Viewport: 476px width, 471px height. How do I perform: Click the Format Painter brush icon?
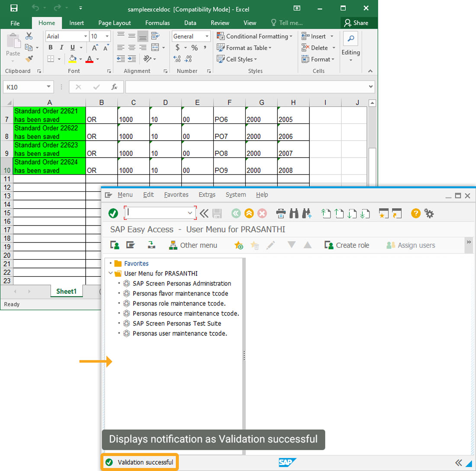coord(29,58)
